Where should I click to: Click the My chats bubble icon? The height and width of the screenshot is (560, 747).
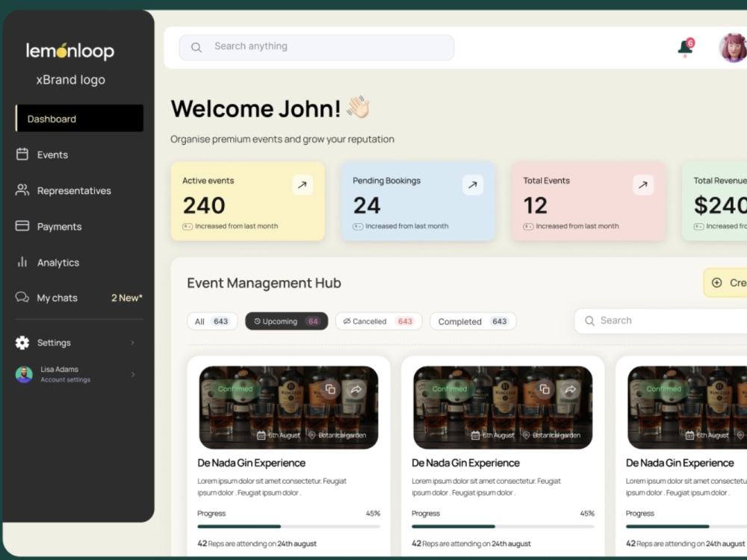click(22, 297)
